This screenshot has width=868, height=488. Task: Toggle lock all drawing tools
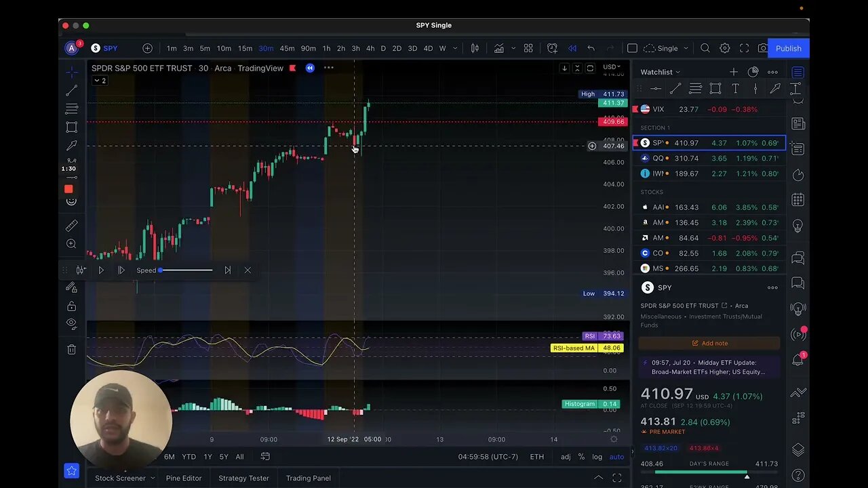71,306
